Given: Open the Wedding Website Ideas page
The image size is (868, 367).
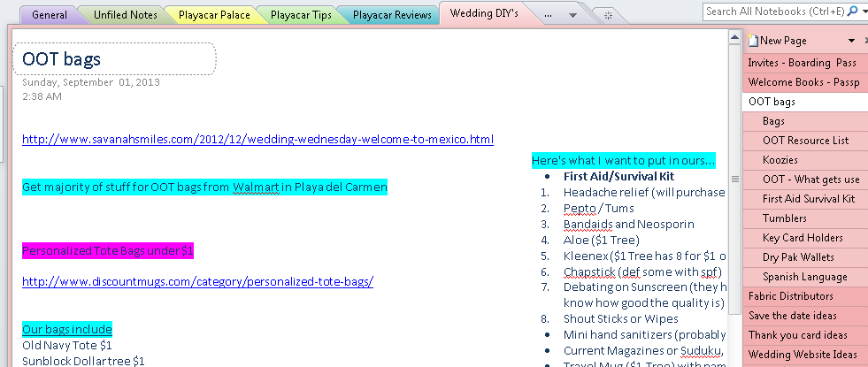Looking at the screenshot, I should click(805, 354).
